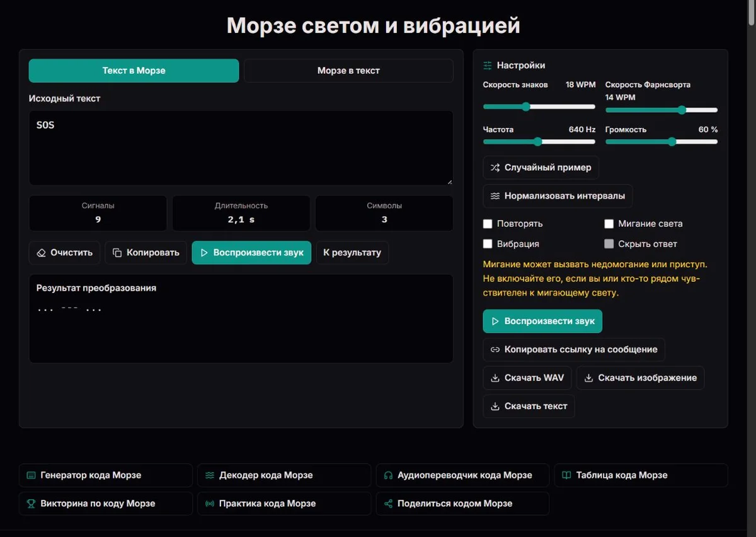Open the Таблица кода Морзе link
Viewport: 756px width, 537px height.
coord(641,475)
